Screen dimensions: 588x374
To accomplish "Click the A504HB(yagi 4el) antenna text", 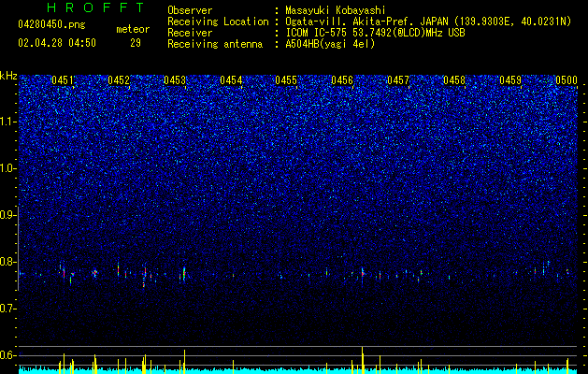I will pyautogui.click(x=330, y=44).
